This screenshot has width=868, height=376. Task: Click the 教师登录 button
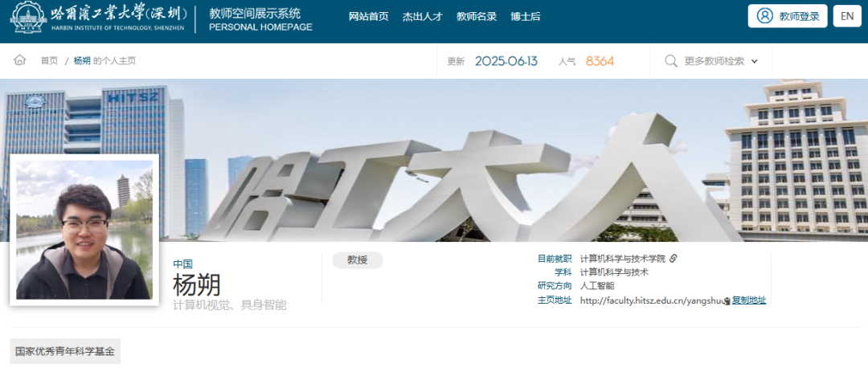coord(788,16)
